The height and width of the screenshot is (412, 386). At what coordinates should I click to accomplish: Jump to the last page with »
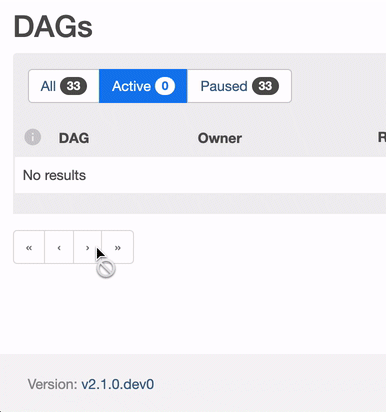tap(118, 247)
